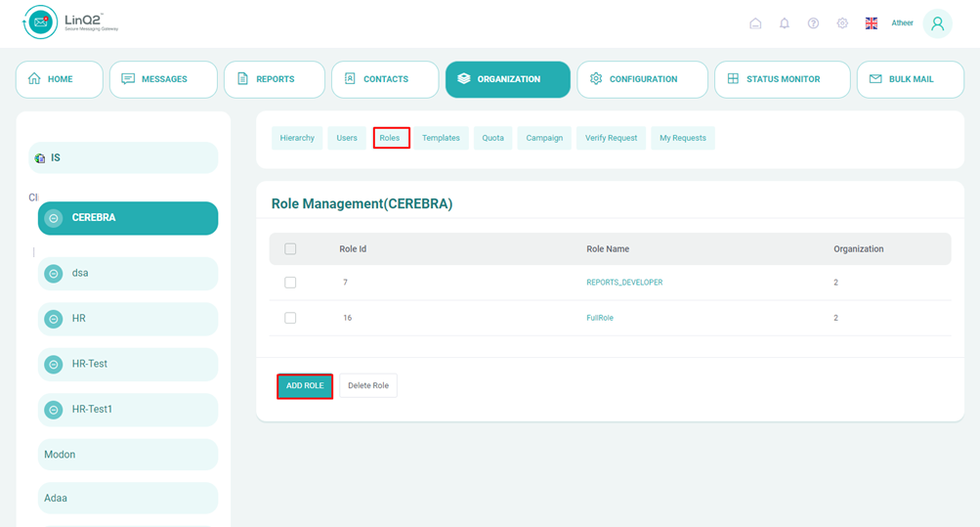
Task: Click the Role Id column header
Action: (353, 248)
